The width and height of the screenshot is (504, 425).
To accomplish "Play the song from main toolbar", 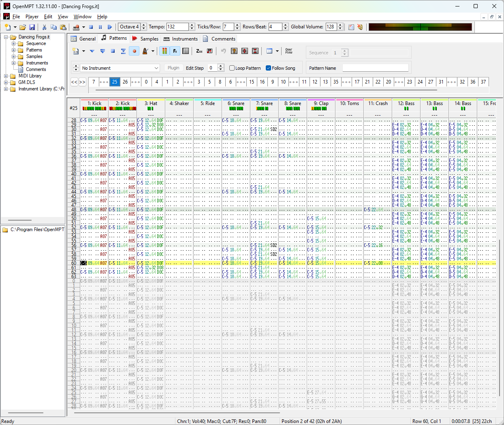I will tap(110, 27).
